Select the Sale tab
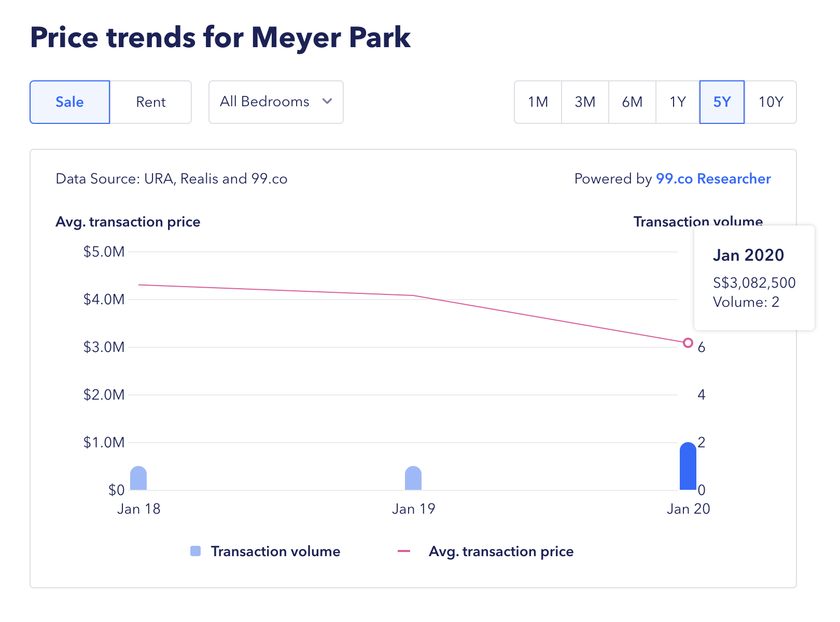Image resolution: width=840 pixels, height=622 pixels. (x=69, y=102)
